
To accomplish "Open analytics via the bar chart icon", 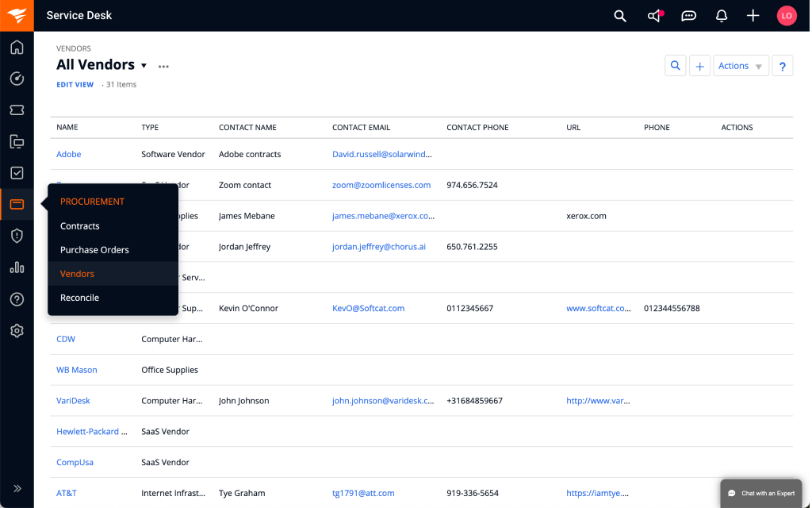I will point(17,267).
